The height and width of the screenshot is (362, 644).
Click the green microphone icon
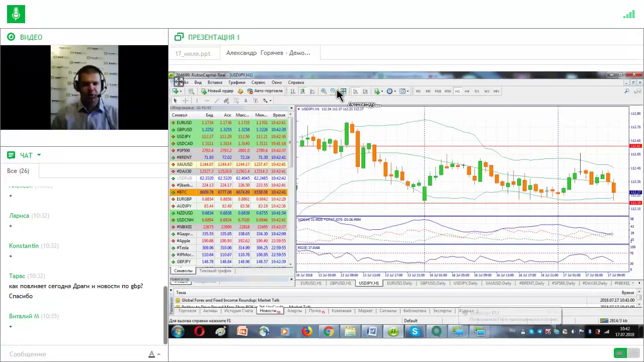16,14
